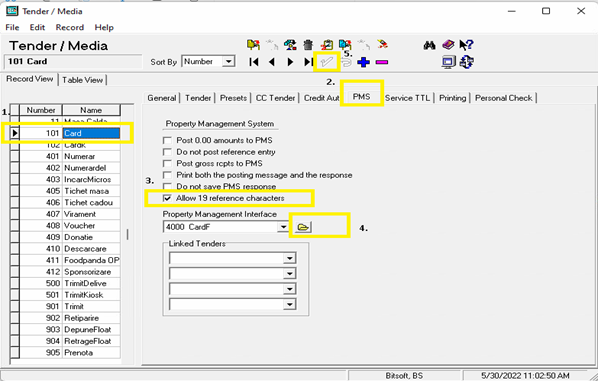Open the Credit Aut tab
Screen dimensions: 598x381
(x=321, y=98)
